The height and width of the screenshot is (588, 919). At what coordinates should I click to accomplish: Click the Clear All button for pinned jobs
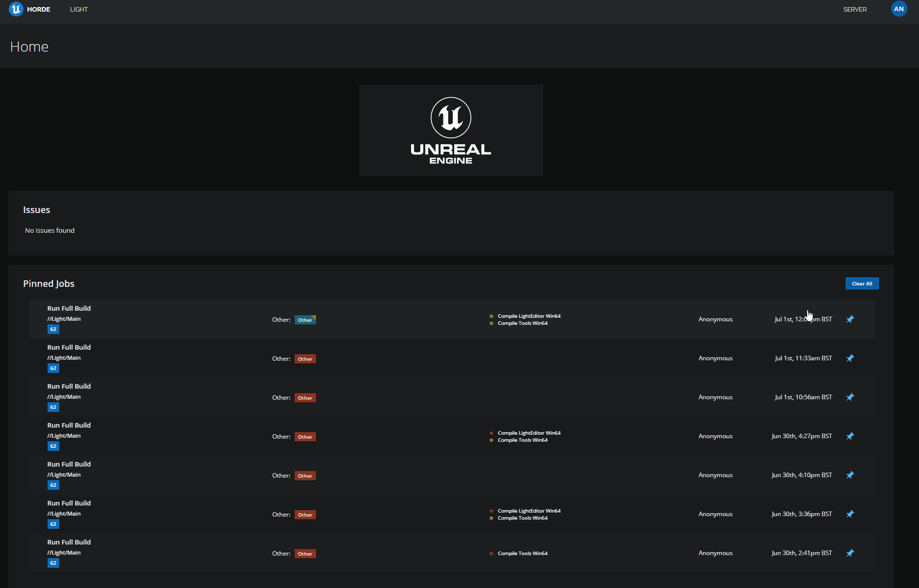[862, 283]
